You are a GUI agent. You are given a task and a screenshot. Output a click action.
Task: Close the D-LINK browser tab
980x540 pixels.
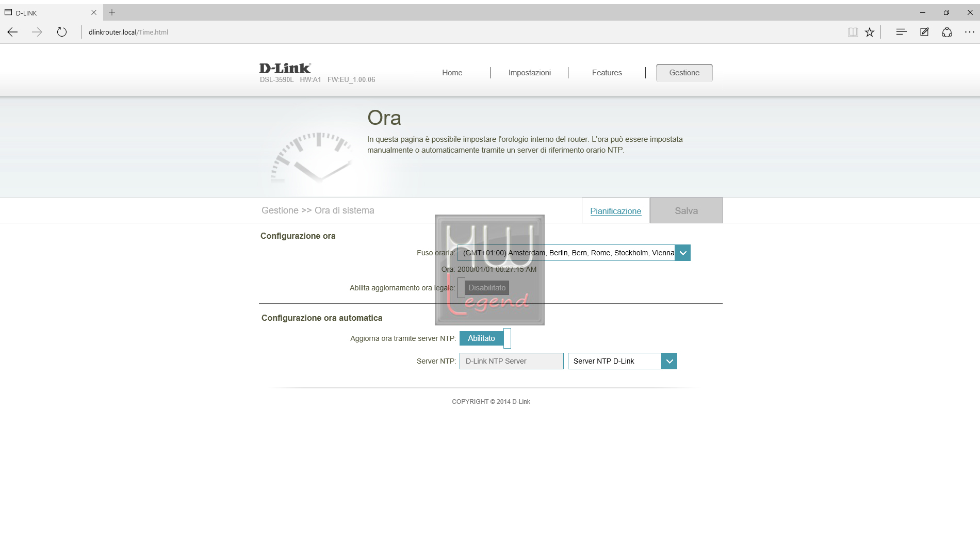tap(94, 12)
